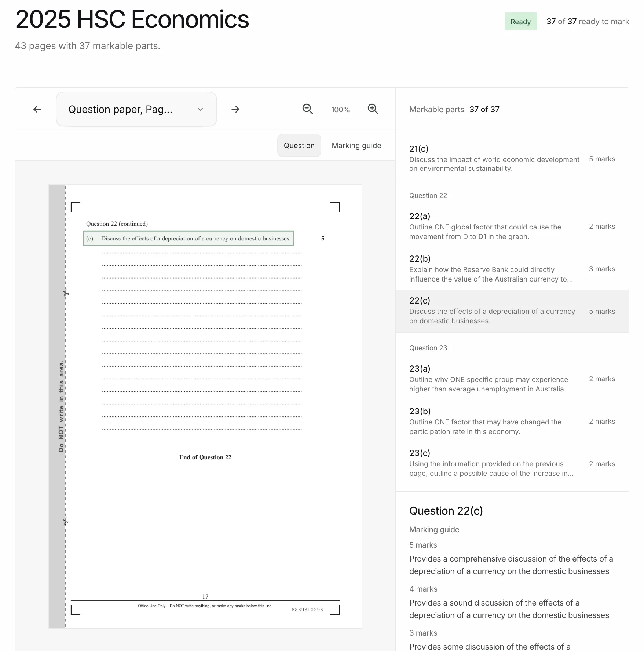Select the Question tab

pos(299,146)
